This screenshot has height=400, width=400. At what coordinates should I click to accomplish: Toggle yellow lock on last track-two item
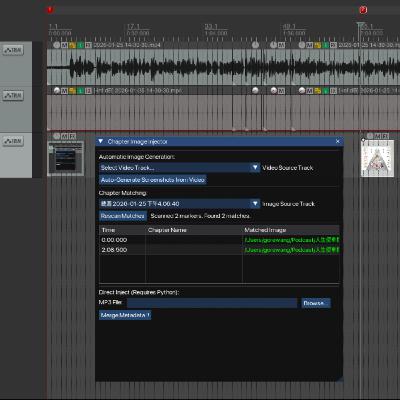[x=318, y=90]
